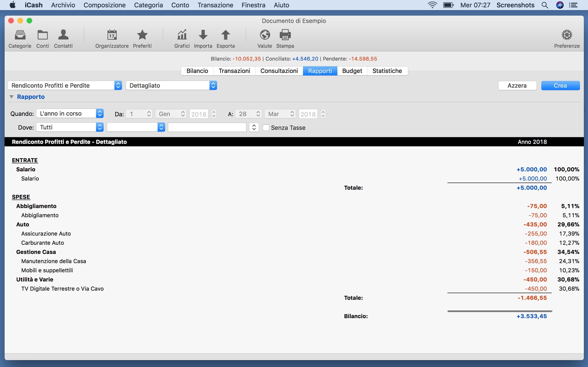The width and height of the screenshot is (588, 367).
Task: Click the Importa download arrow icon
Action: point(203,35)
